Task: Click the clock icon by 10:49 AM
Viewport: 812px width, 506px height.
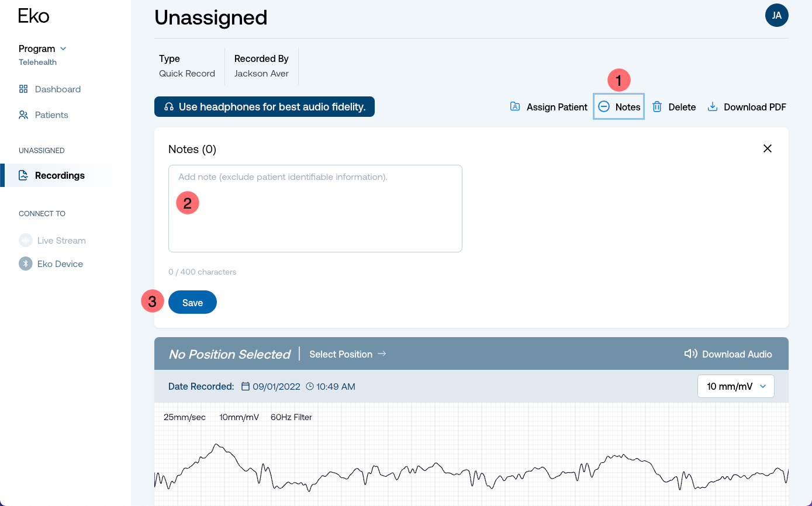Action: pyautogui.click(x=310, y=386)
